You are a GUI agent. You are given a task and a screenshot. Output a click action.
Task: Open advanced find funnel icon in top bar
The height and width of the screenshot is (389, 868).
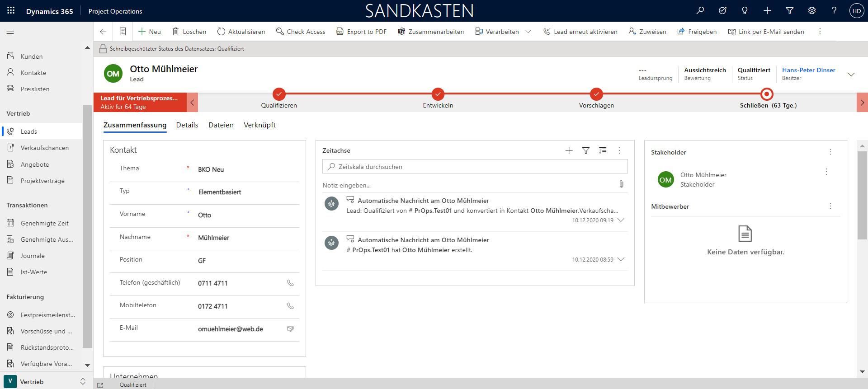pyautogui.click(x=790, y=10)
